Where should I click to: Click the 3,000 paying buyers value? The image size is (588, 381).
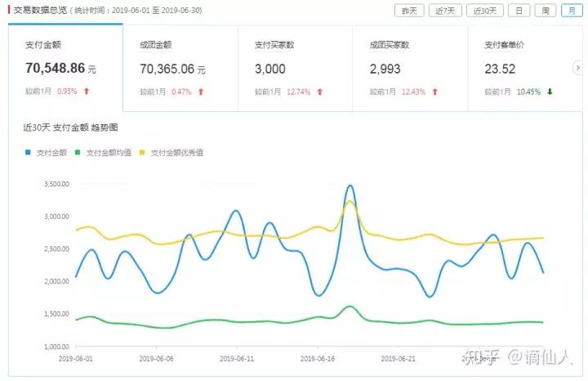270,69
